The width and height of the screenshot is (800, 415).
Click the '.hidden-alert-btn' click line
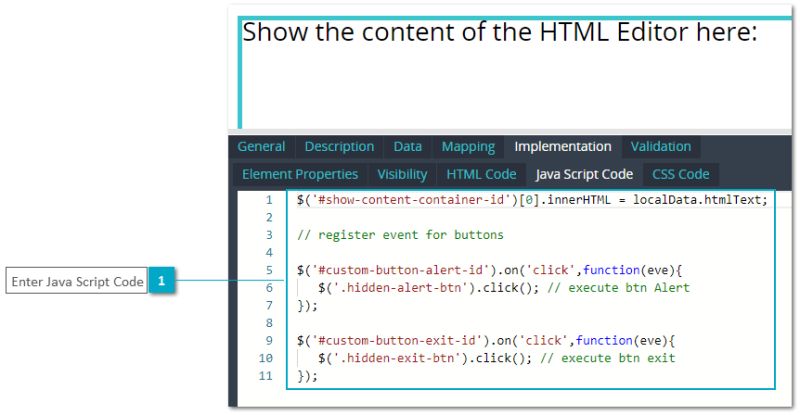point(504,288)
